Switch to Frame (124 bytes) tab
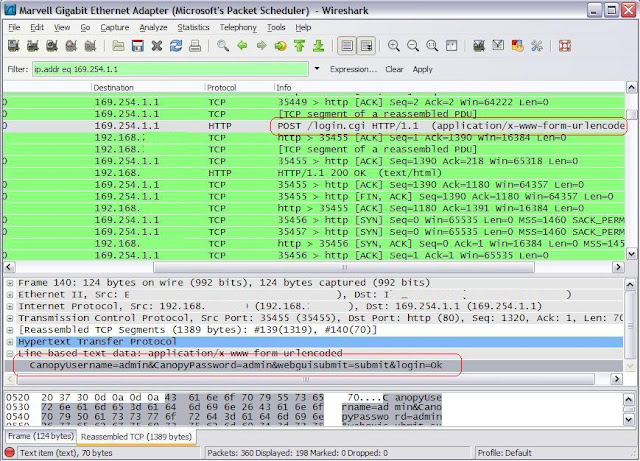The height and width of the screenshot is (461, 640). point(41,436)
